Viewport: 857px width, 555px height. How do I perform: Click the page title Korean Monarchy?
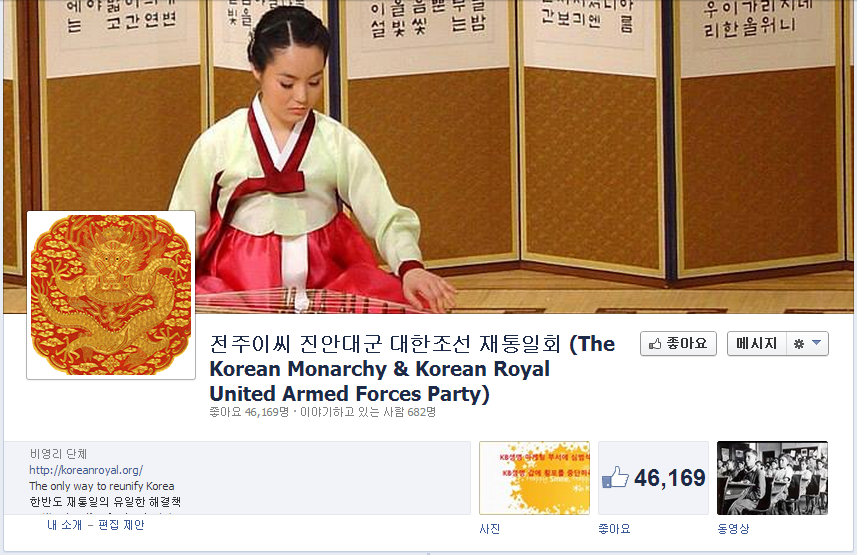412,369
